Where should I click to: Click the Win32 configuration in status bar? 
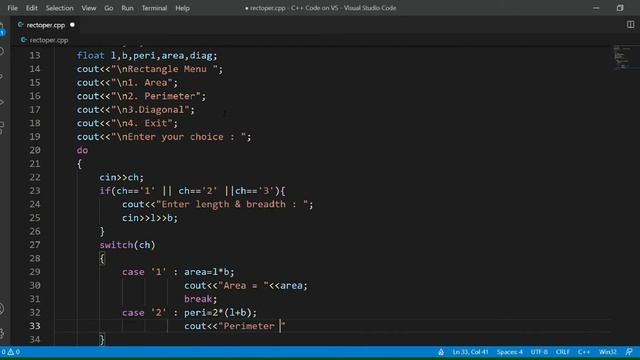[608, 352]
